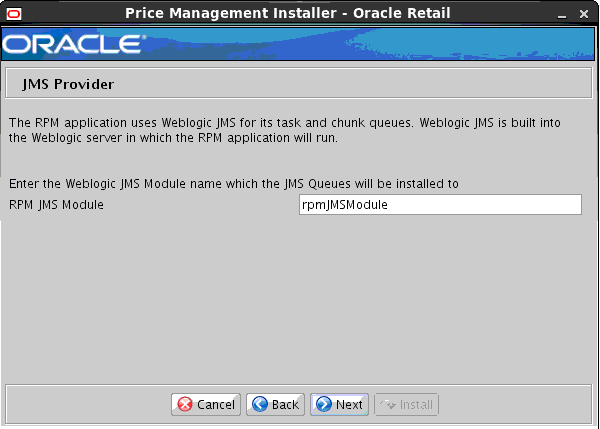Click the 'The RPM application uses Weblogic JMS' paragraph

point(285,130)
